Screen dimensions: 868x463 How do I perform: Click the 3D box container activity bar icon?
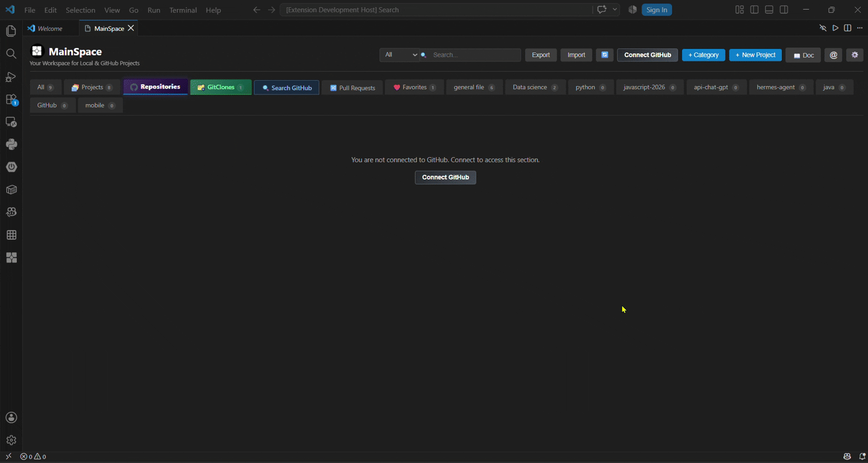(x=11, y=190)
